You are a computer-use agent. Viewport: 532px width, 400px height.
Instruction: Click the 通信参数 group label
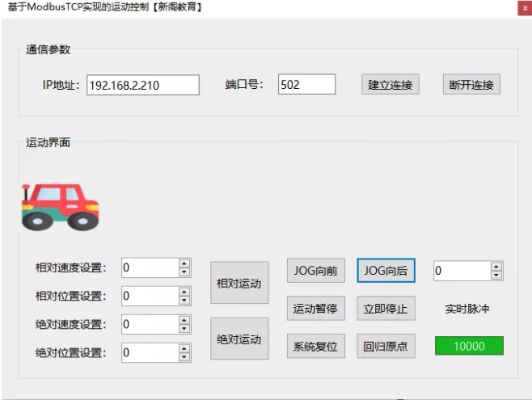[48, 49]
